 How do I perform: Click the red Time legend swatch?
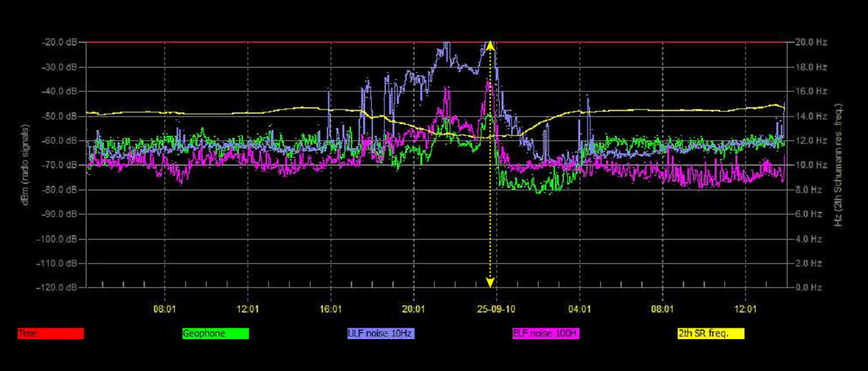(x=51, y=333)
